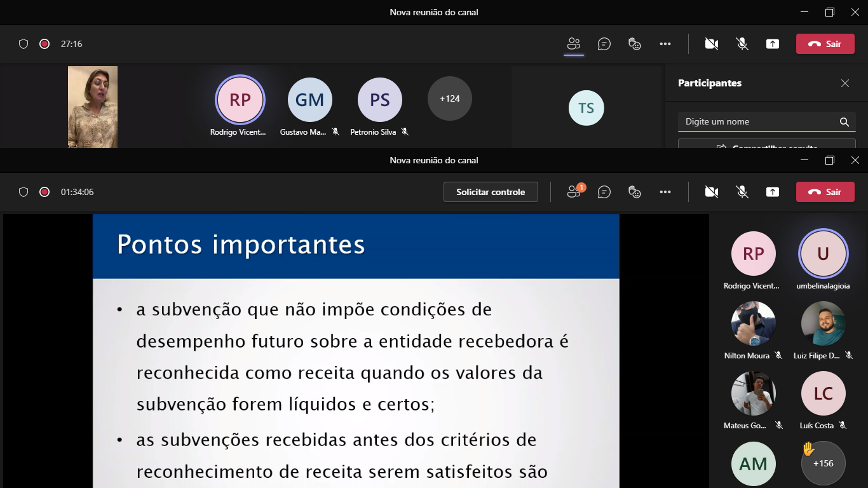Expand the +156 more participants bubble
Screen dimensions: 868x488
coord(823,463)
